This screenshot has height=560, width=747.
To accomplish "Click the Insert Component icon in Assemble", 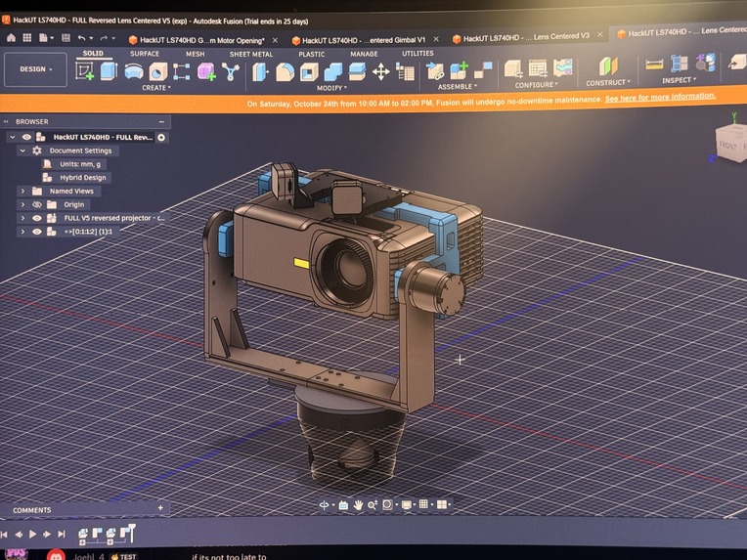I will [434, 71].
